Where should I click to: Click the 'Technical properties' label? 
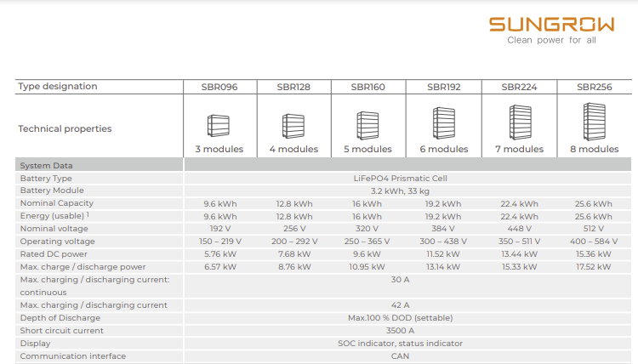[65, 129]
